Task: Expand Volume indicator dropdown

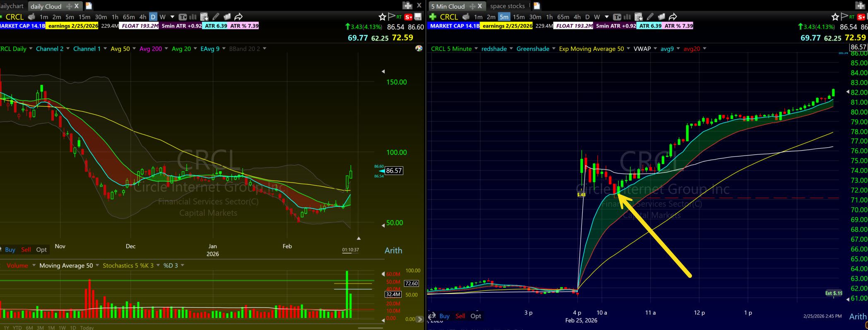Action: pyautogui.click(x=34, y=265)
